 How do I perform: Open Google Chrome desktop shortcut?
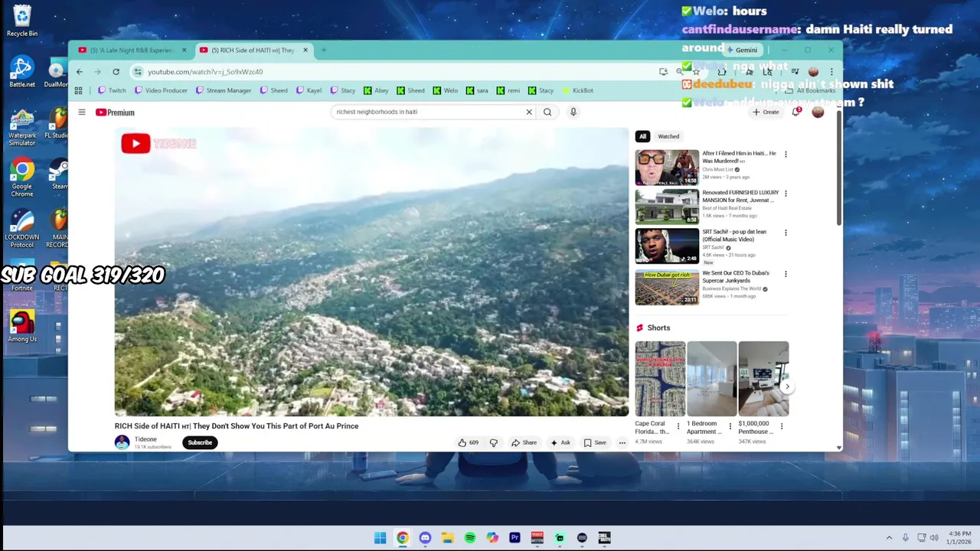tap(22, 177)
